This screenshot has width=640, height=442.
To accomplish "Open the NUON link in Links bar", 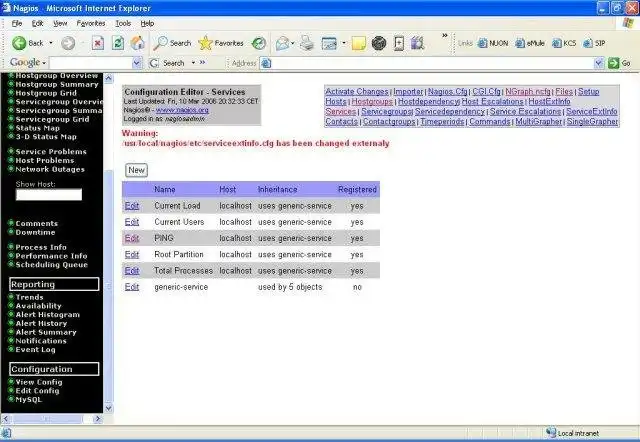I will [493, 43].
